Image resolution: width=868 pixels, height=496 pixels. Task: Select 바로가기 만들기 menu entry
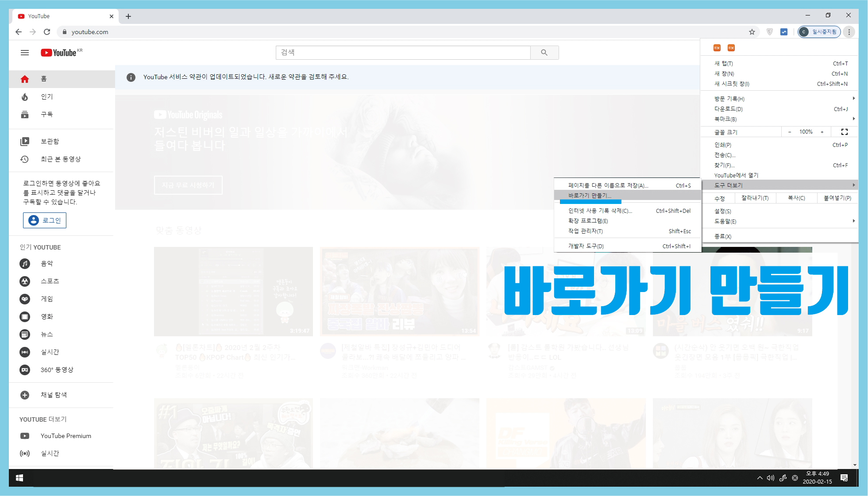(590, 196)
